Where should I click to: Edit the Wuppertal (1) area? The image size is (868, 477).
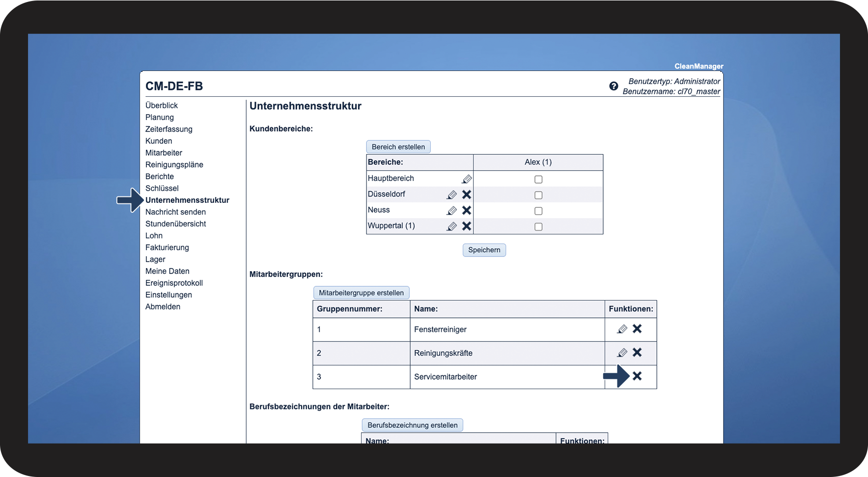click(451, 226)
